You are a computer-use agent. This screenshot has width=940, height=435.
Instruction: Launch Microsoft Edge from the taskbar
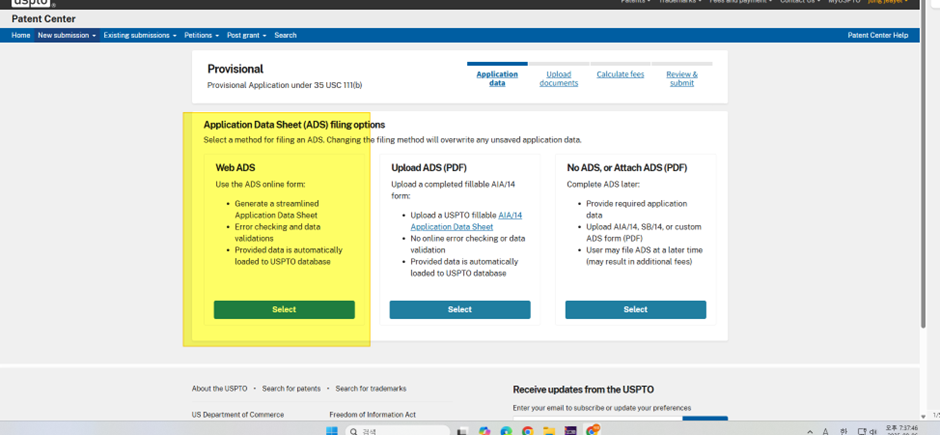[507, 430]
